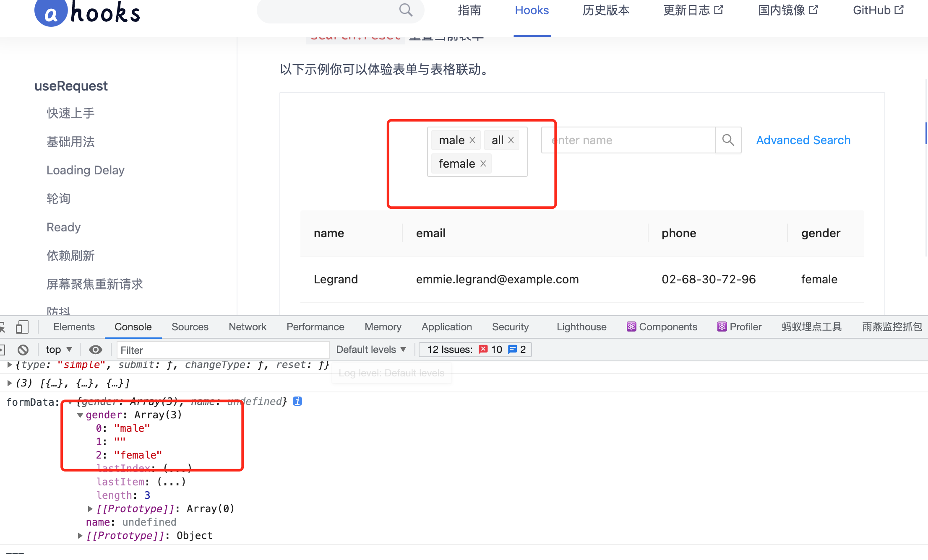Open the React Components tab

(662, 327)
